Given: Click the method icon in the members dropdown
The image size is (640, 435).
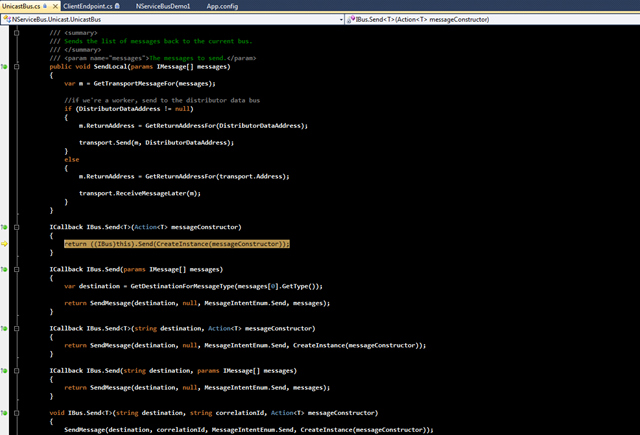Looking at the screenshot, I should click(351, 19).
